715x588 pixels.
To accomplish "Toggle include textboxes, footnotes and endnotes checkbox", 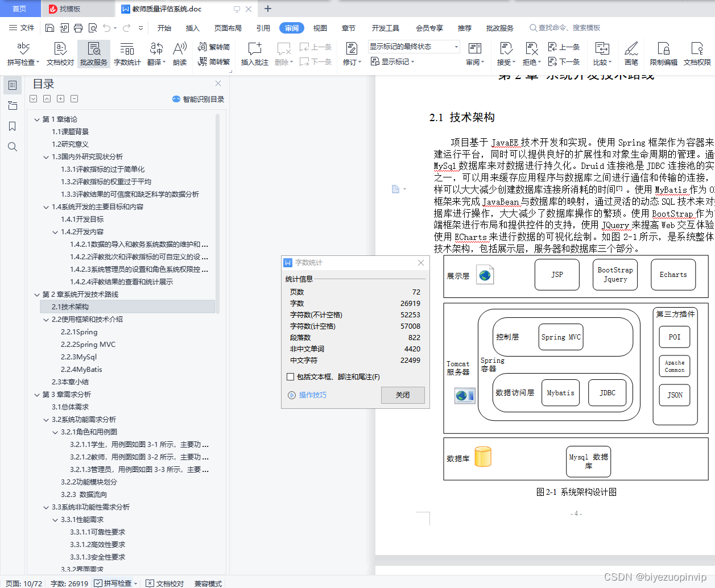I will [x=291, y=376].
